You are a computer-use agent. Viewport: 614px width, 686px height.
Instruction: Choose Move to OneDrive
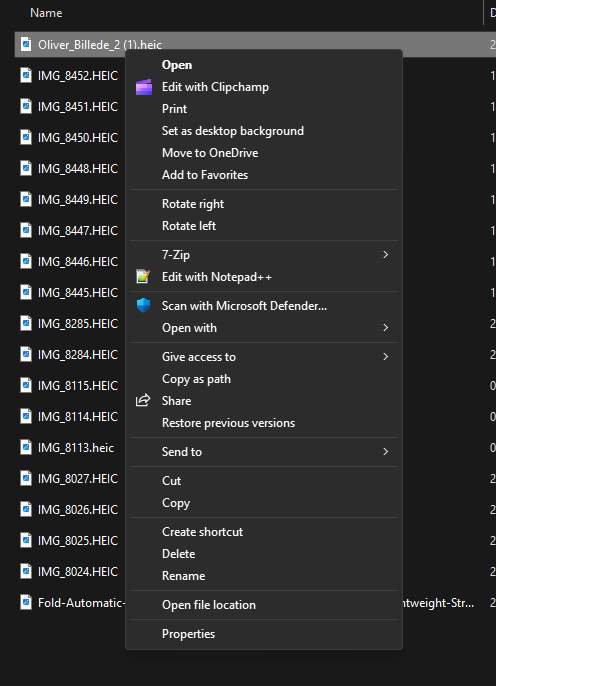coord(209,153)
